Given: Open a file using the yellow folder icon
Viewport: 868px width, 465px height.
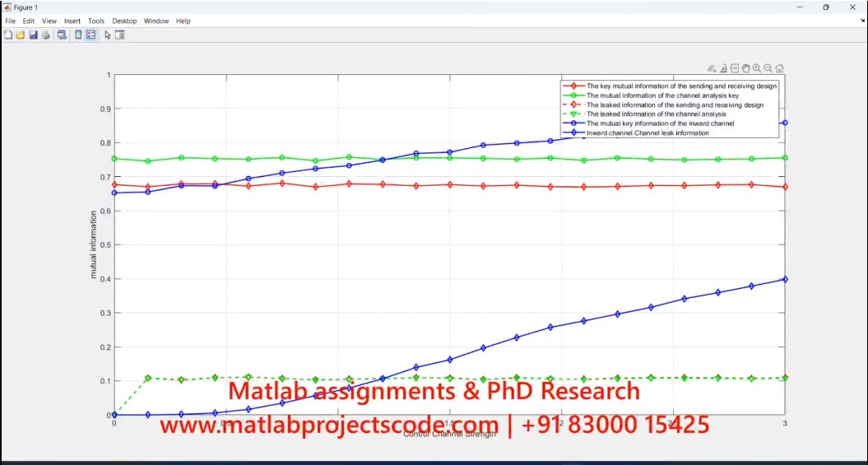Looking at the screenshot, I should click(x=20, y=35).
